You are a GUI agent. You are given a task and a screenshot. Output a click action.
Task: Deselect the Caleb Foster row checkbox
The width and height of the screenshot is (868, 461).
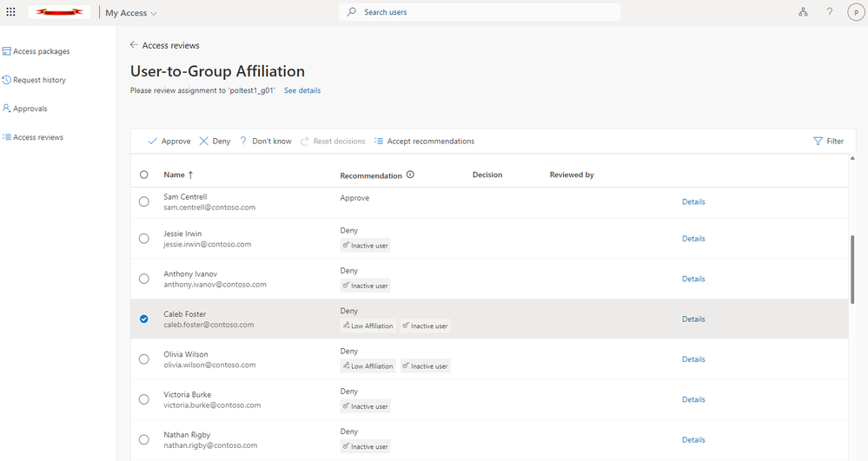(144, 319)
